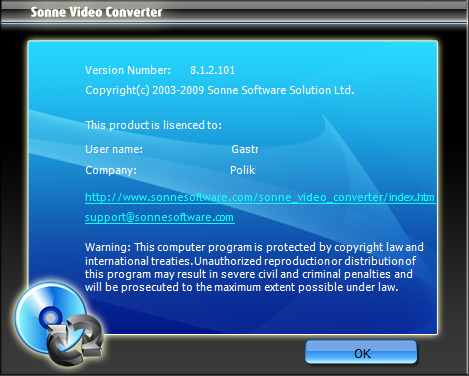Click the Copyright(c) 2003-2009 line
Image resolution: width=469 pixels, height=376 pixels.
[219, 90]
